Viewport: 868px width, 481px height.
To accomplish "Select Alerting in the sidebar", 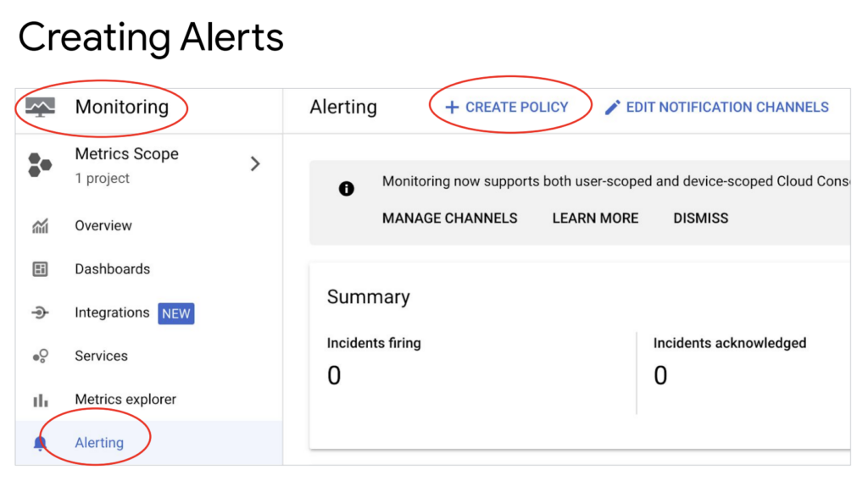I will pyautogui.click(x=100, y=443).
